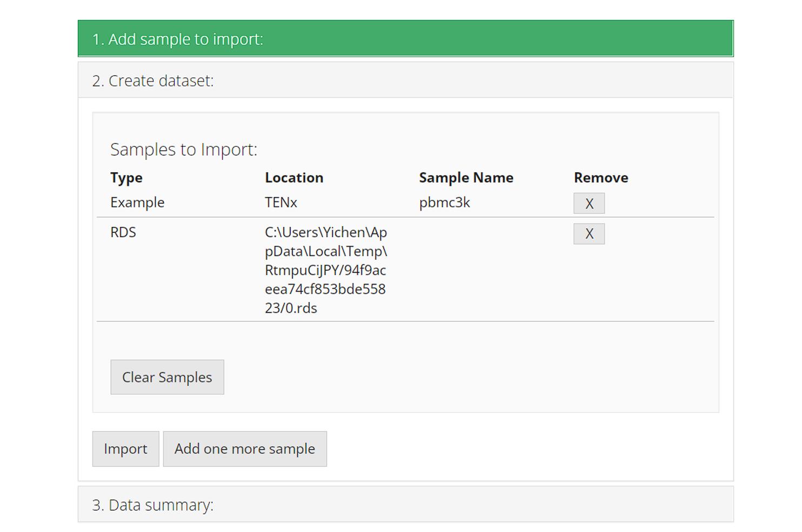
Task: Click the Remove column header
Action: click(600, 178)
